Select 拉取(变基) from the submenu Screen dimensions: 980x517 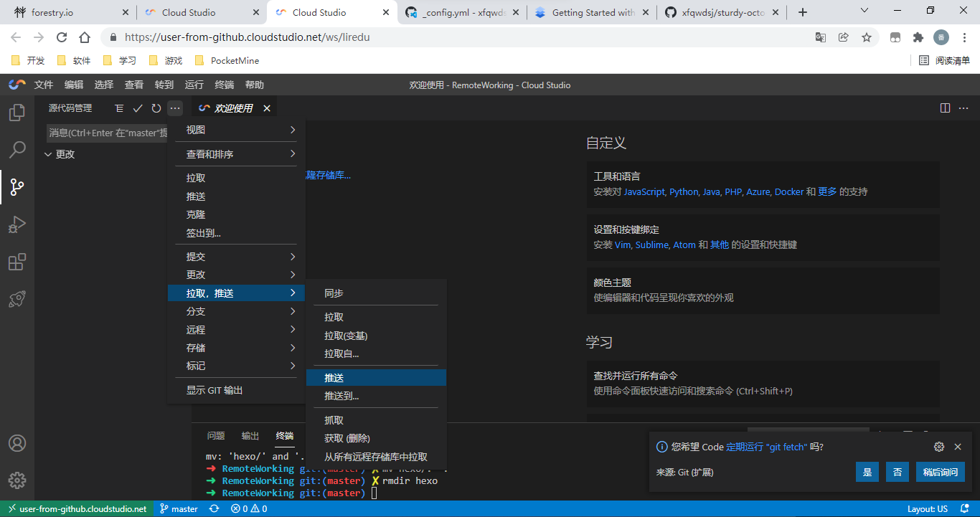[x=376, y=336]
